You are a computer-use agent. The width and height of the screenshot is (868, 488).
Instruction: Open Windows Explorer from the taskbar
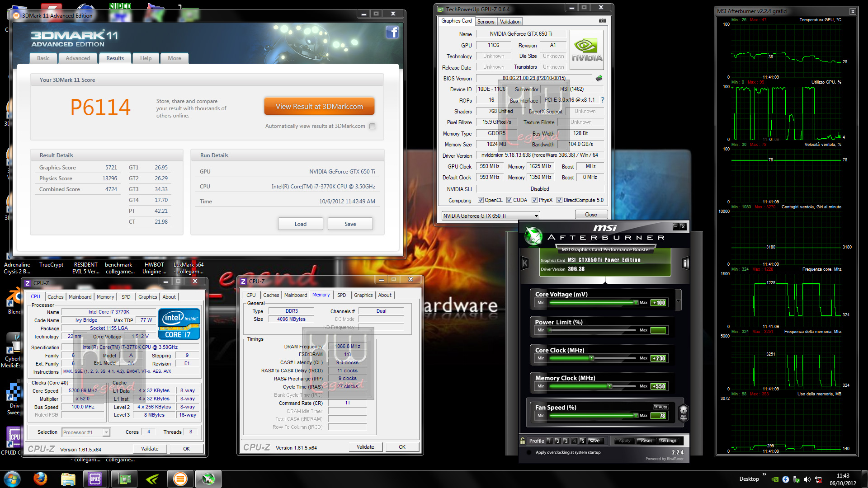click(68, 479)
